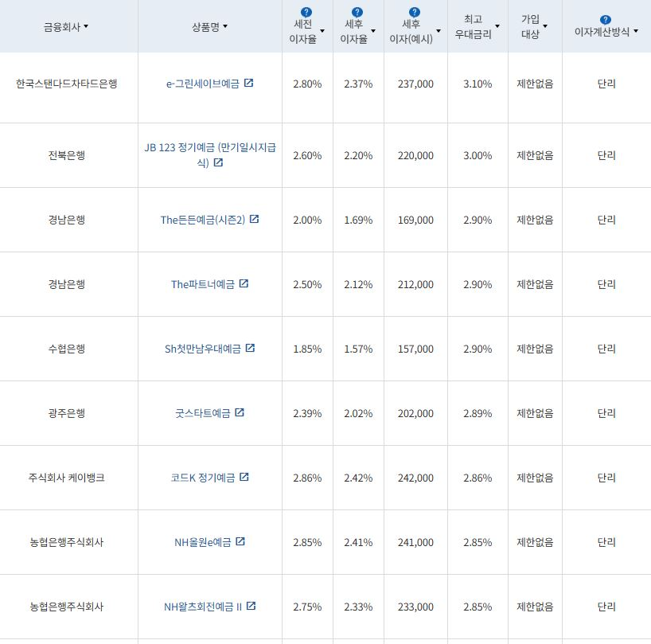This screenshot has width=651, height=644.
Task: Click the external link icon next to The든든예금(시즌2)
Action: 254,220
